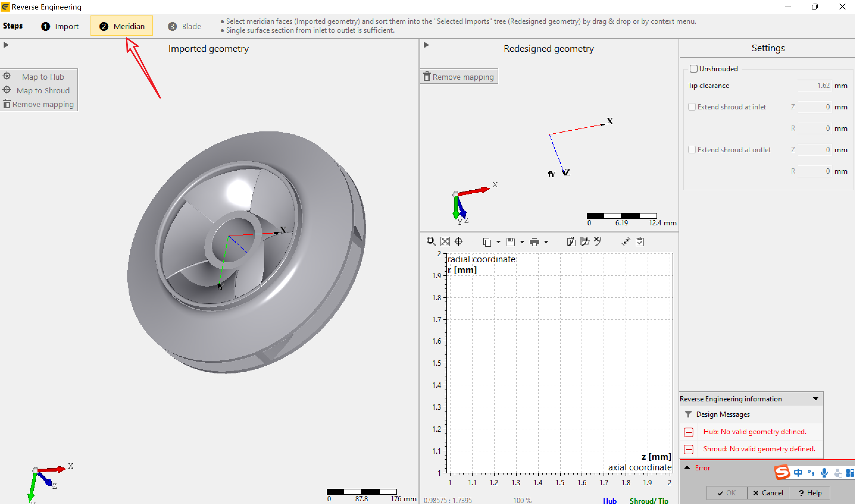Click the Map to Hub button
Image resolution: width=855 pixels, height=504 pixels.
coord(38,77)
